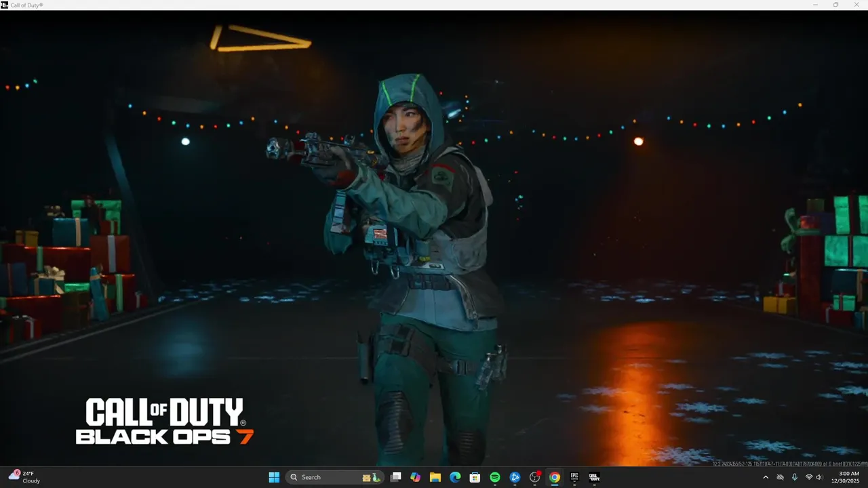Image resolution: width=868 pixels, height=488 pixels.
Task: Open the blue round app beside Spotify
Action: [515, 477]
